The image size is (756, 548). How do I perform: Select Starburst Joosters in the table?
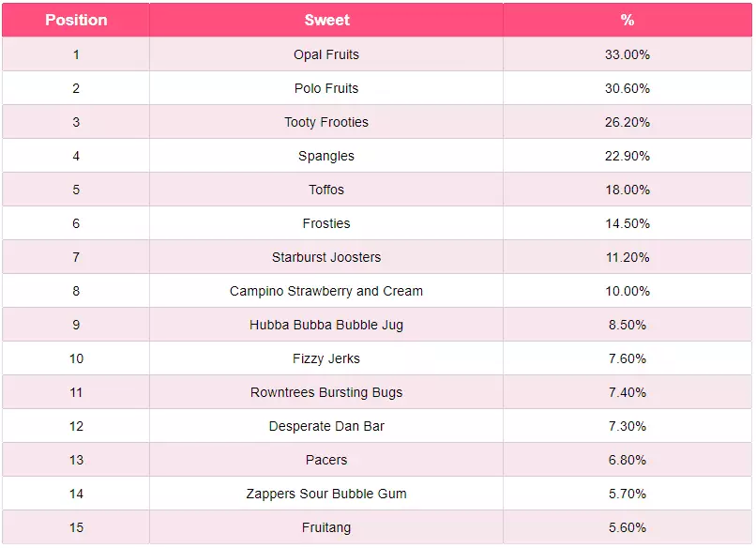[x=326, y=257]
